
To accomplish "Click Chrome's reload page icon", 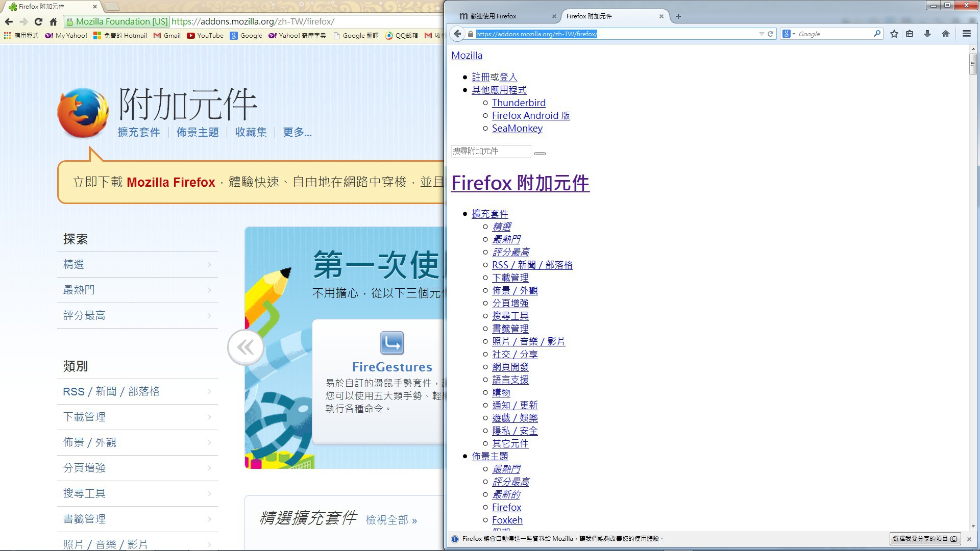I will coord(38,21).
